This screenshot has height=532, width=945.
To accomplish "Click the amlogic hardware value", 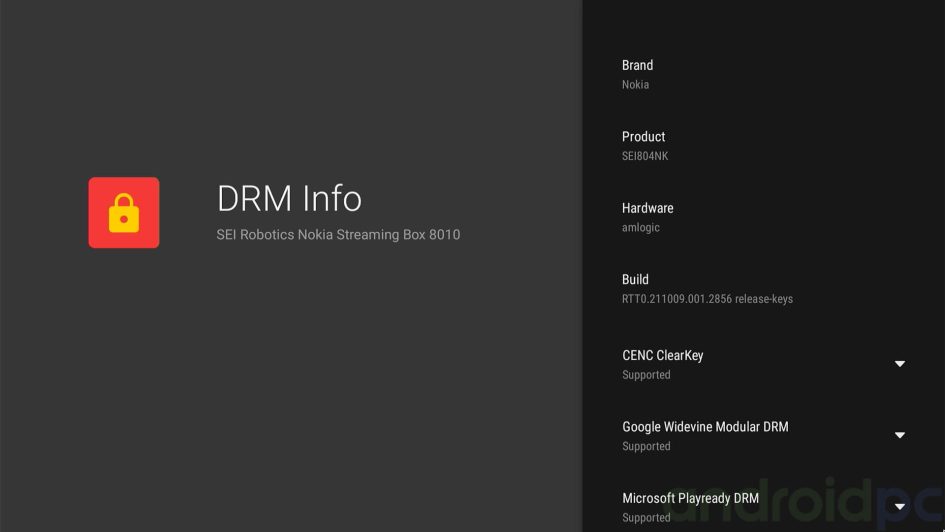I will click(640, 228).
